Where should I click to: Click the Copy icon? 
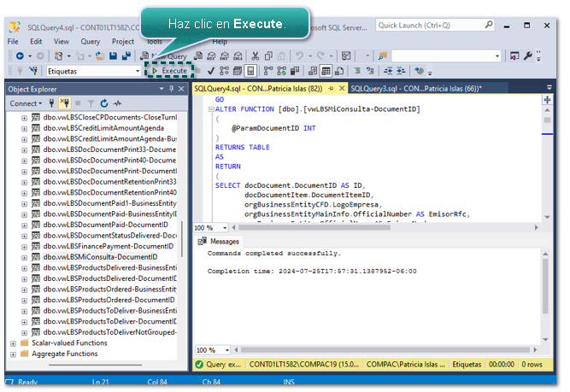tap(268, 56)
